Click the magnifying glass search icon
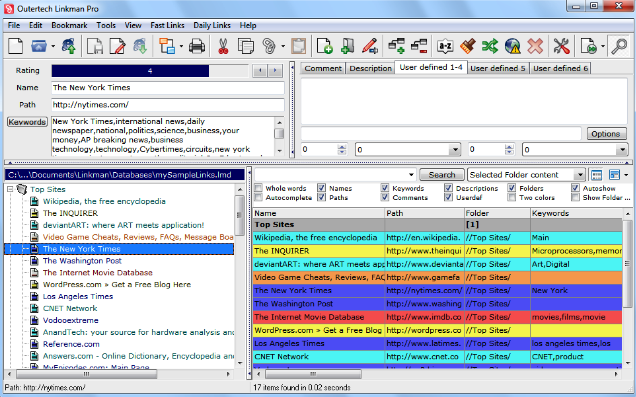The height and width of the screenshot is (397, 636). tap(619, 46)
